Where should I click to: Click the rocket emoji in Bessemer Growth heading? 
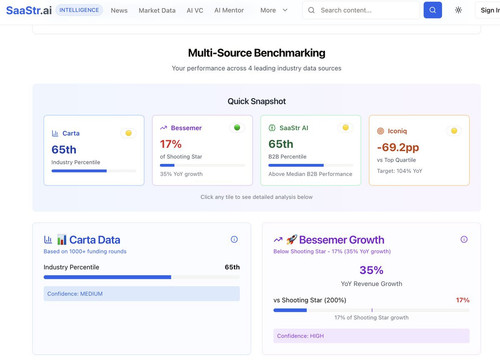pyautogui.click(x=292, y=239)
